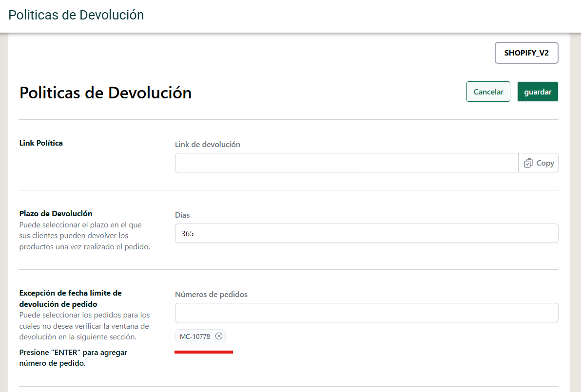
Task: Click the top bar Politicas de Devolución title
Action: click(76, 15)
